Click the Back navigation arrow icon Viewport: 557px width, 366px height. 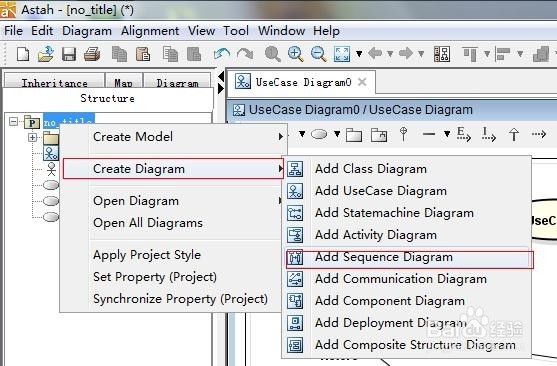(375, 54)
